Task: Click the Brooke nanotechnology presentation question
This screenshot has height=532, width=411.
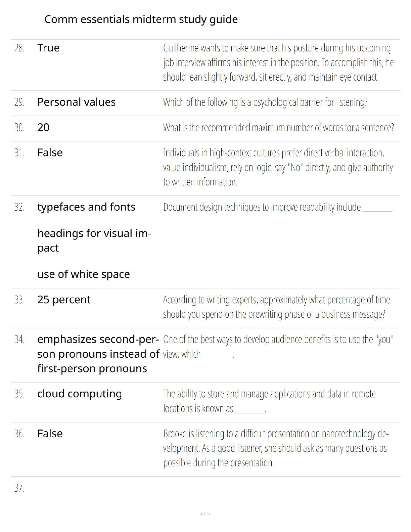Action: tap(276, 448)
